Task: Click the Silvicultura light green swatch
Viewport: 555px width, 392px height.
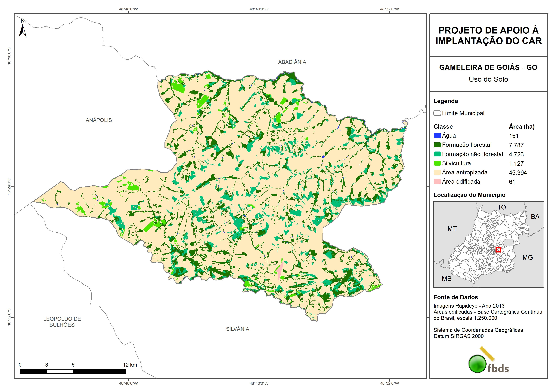Action: 437,163
